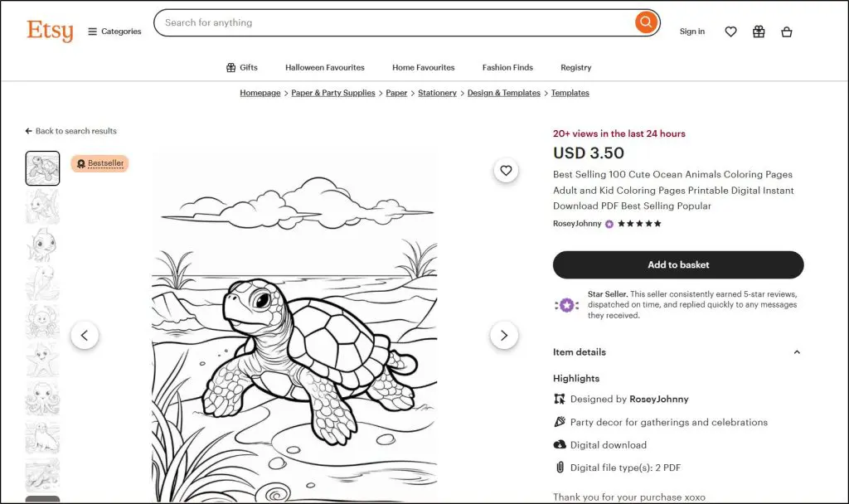Select Registry from the navigation bar
The height and width of the screenshot is (504, 849).
pyautogui.click(x=575, y=67)
